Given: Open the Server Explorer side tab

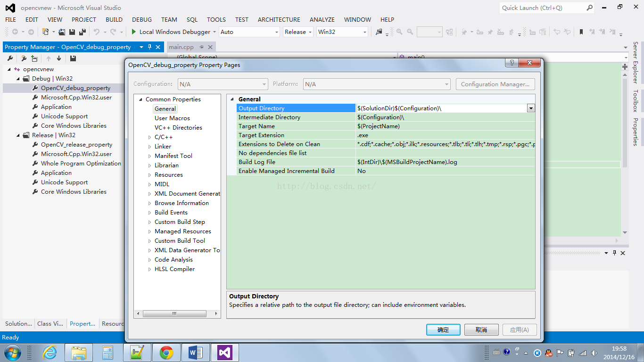Looking at the screenshot, I should (x=636, y=62).
